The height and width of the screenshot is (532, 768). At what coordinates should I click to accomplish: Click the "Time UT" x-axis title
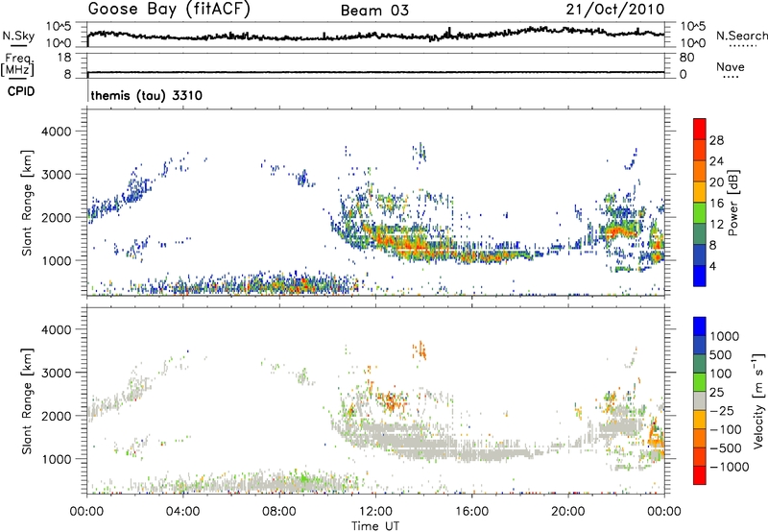[375, 526]
